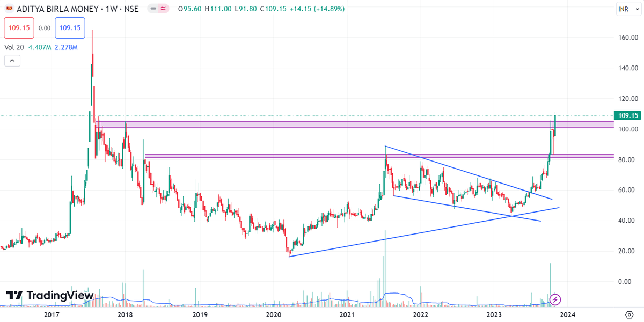Click the 2.278M volume average value
The height and width of the screenshot is (322, 644).
tap(65, 47)
